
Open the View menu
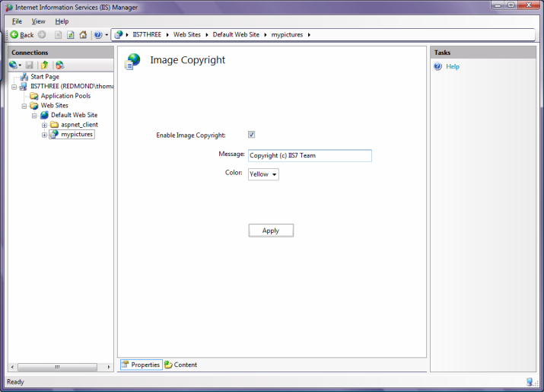(38, 21)
